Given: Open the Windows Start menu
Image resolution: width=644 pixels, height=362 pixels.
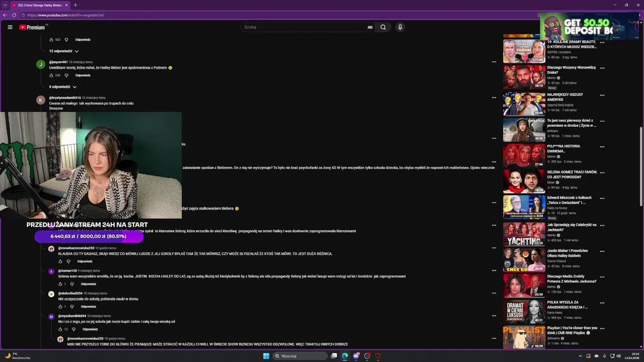Looking at the screenshot, I should click(266, 356).
